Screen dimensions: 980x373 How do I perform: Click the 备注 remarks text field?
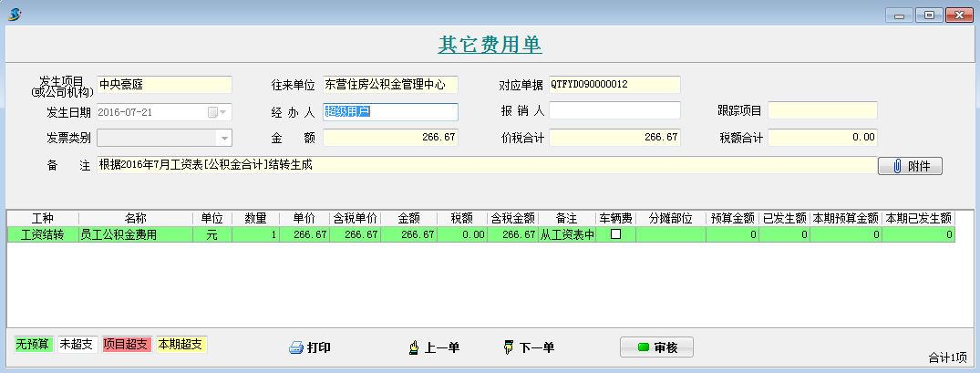[485, 166]
